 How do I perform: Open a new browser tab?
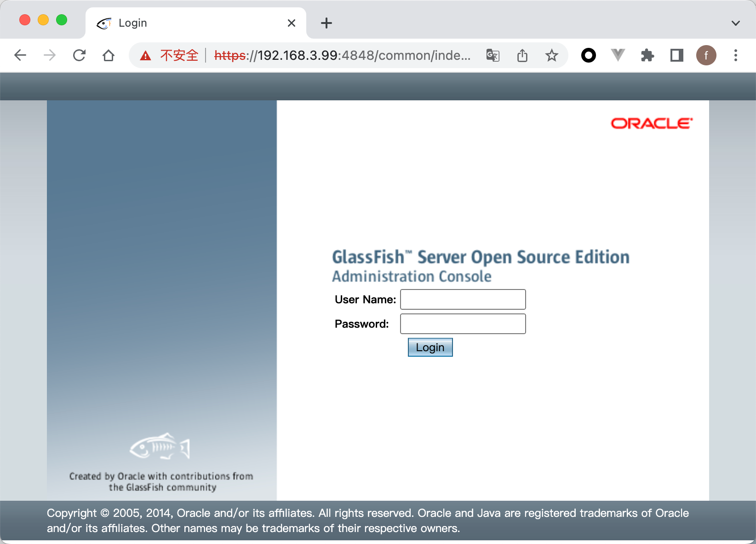(x=326, y=23)
